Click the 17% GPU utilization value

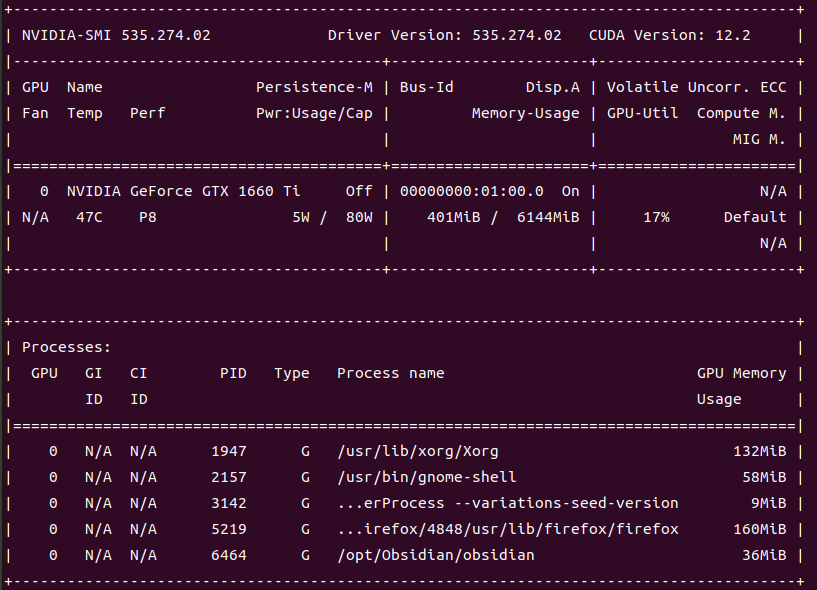pos(656,217)
